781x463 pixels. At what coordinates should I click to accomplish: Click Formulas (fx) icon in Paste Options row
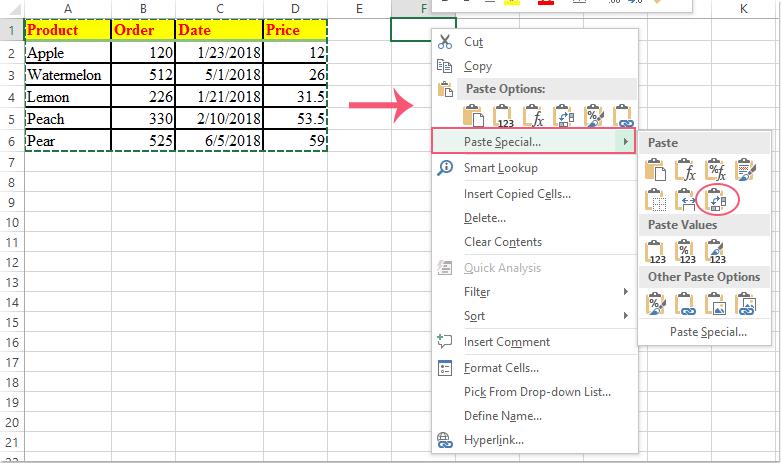533,116
